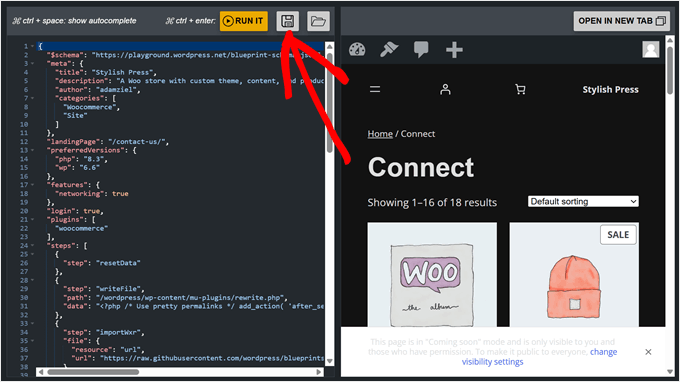Click the Showing 1–16 of 18 results text
Image resolution: width=680 pixels, height=382 pixels.
(x=432, y=202)
